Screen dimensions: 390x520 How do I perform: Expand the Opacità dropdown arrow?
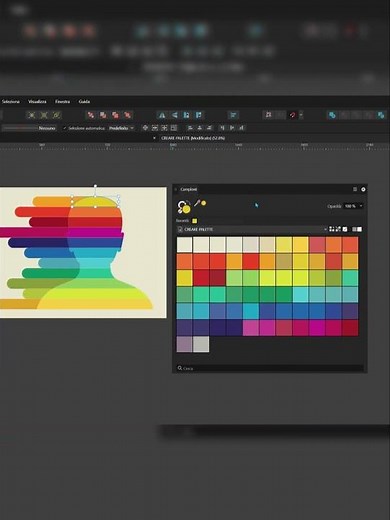[x=361, y=206]
